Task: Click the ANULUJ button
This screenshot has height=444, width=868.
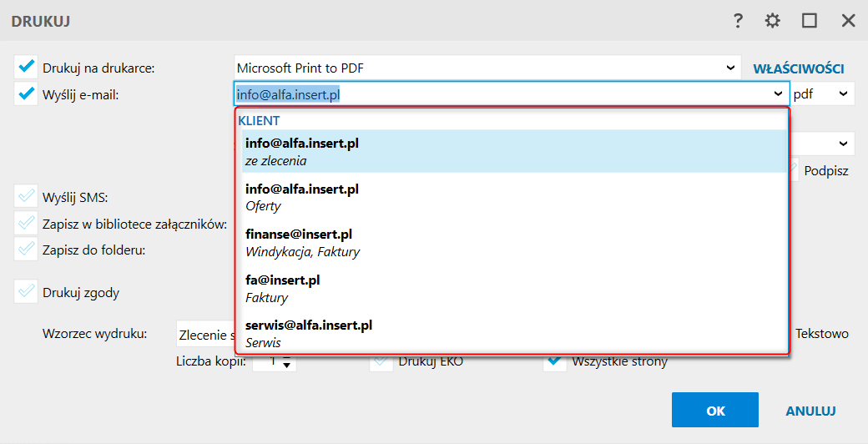Action: [811, 411]
